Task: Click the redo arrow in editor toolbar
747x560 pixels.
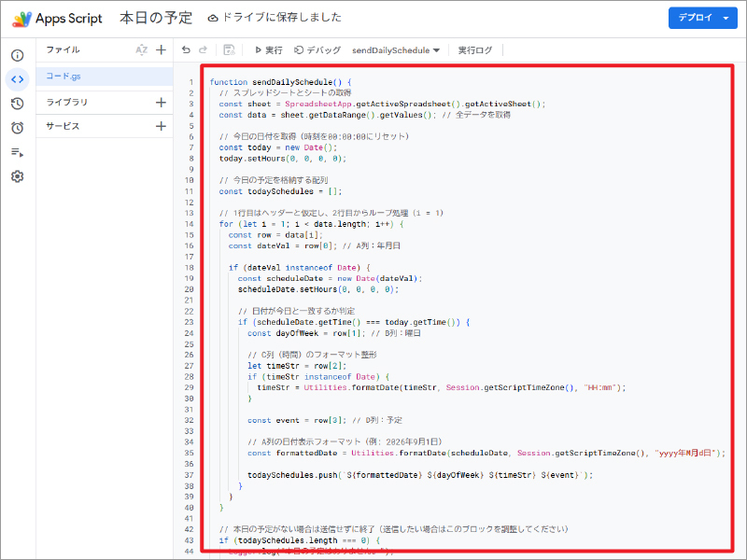Action: coord(203,50)
